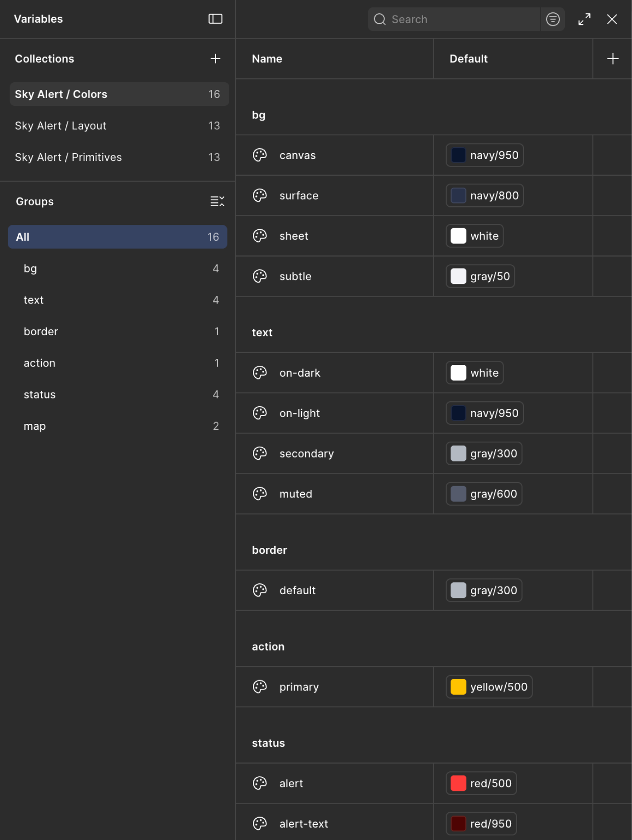Screen dimensions: 632x840
Task: Click the primary variable name
Action: click(x=299, y=686)
